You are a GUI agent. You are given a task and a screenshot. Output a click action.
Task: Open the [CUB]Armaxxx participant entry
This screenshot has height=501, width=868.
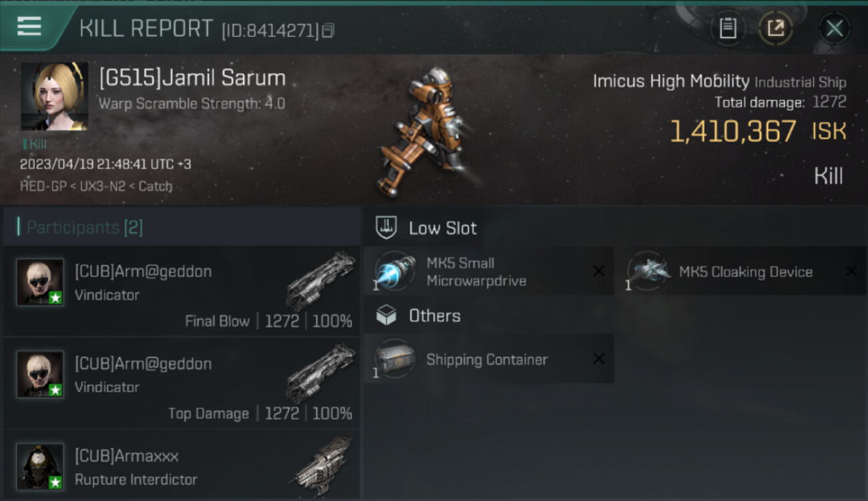tap(182, 466)
